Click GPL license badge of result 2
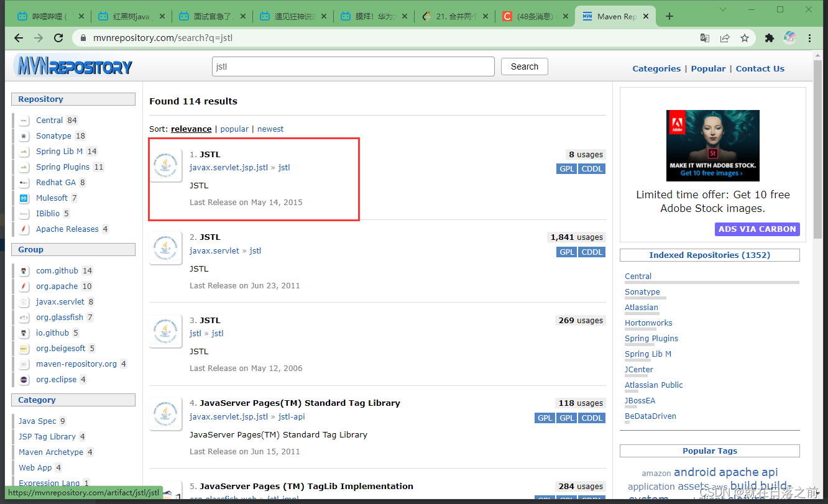This screenshot has height=504, width=828. pyautogui.click(x=567, y=252)
